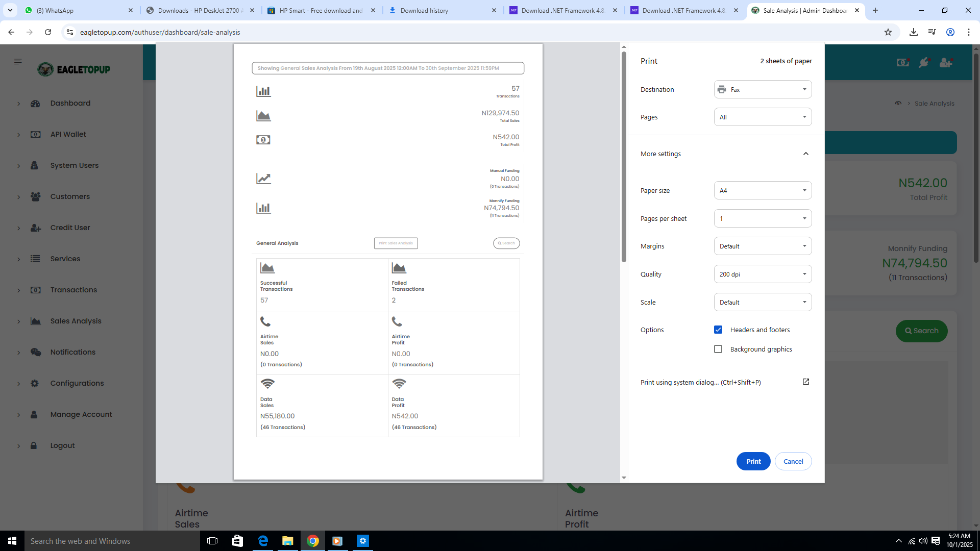Enable Background graphics checkbox

(x=718, y=349)
